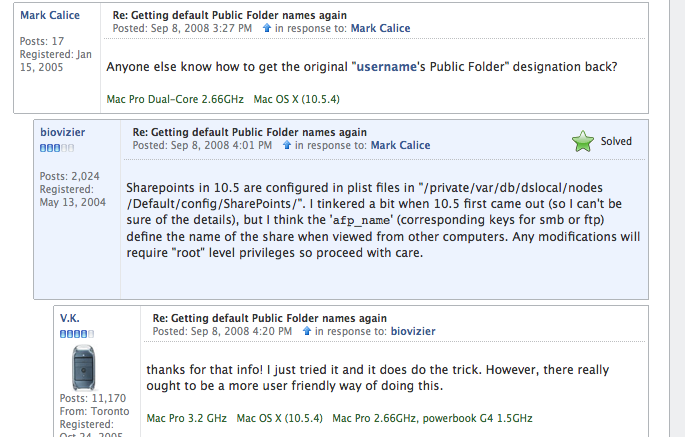Screen dimensions: 685x437
Task: Click V.K.'s reply subject title
Action: (x=270, y=318)
